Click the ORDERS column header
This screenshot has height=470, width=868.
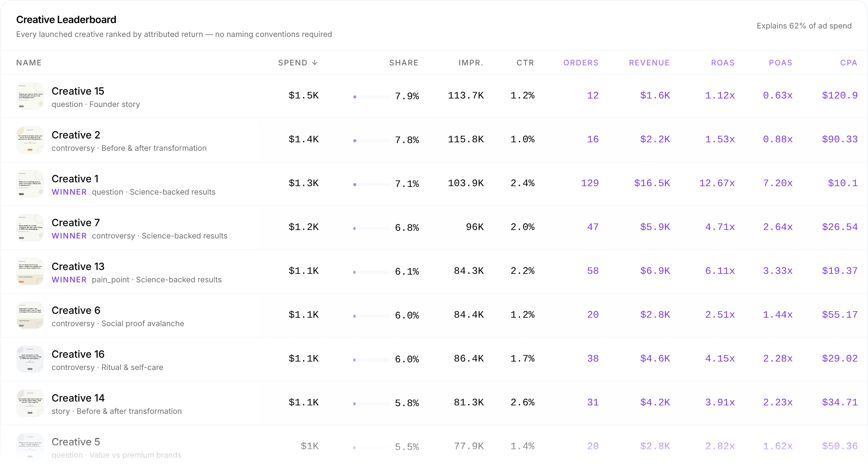(x=581, y=63)
